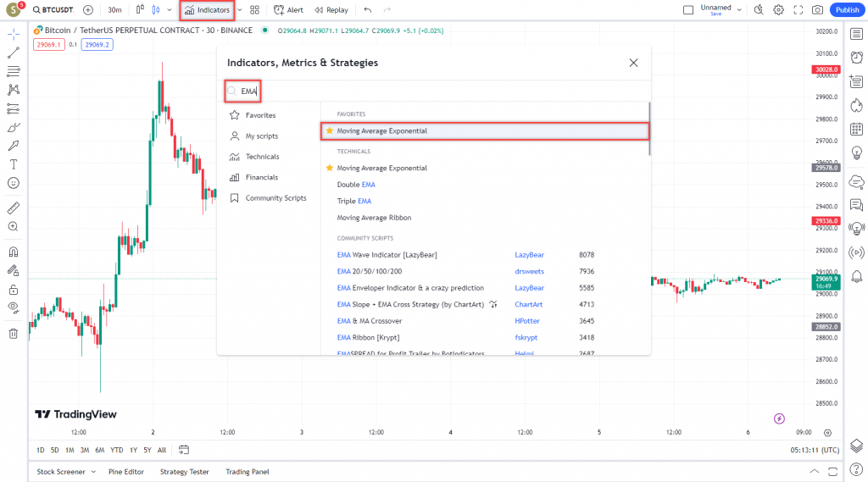Open the Indicators dialog button
Screen dimensions: 868x482
(x=207, y=10)
